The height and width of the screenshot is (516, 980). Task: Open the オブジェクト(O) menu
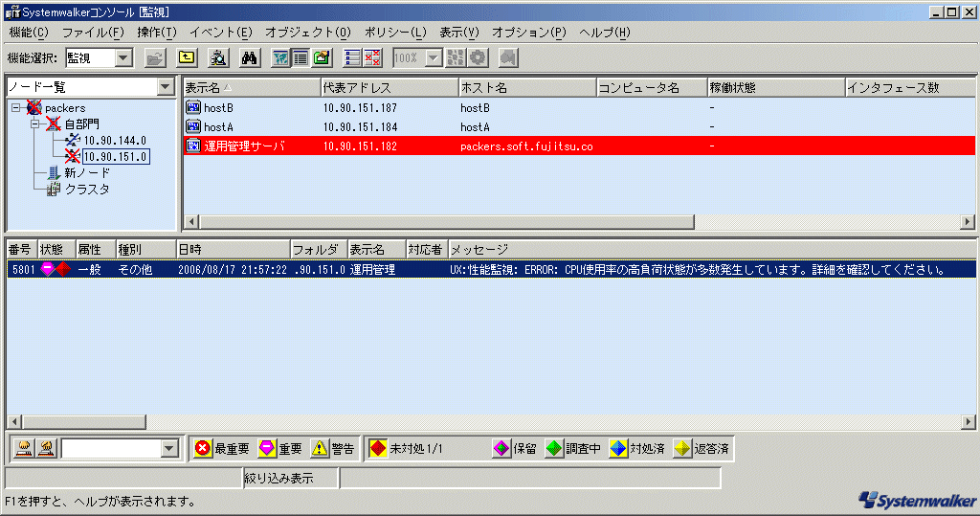307,32
